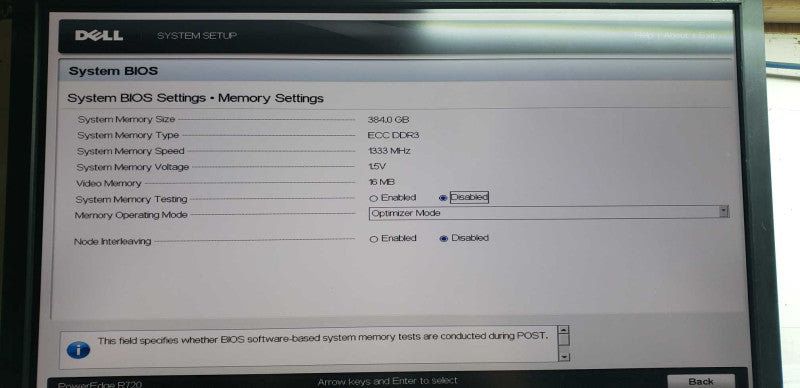Image resolution: width=800 pixels, height=388 pixels.
Task: Click the Memory Operating Mode label
Action: coord(131,215)
